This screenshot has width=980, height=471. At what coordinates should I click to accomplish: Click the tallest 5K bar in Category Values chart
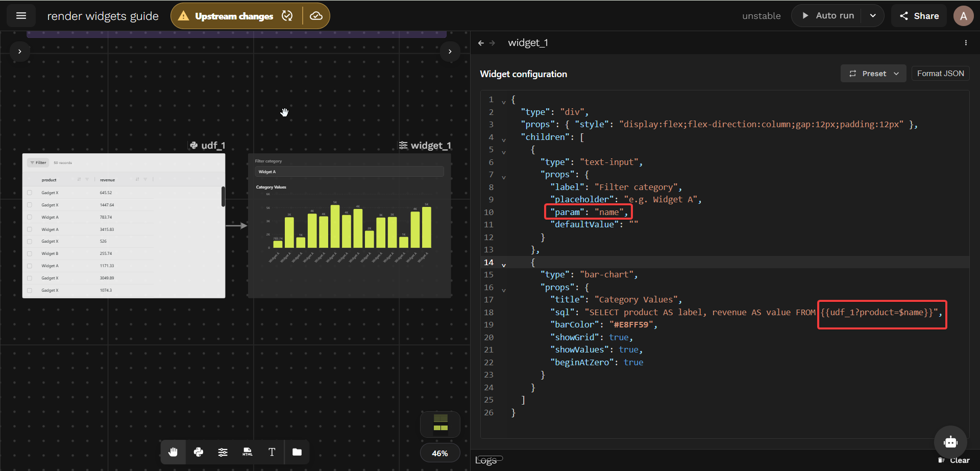tap(335, 226)
